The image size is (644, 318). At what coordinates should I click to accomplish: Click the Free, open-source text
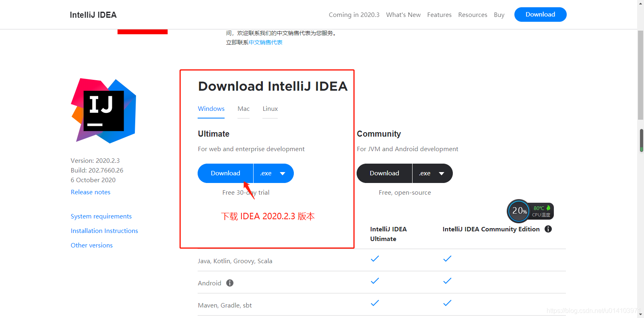click(x=405, y=193)
